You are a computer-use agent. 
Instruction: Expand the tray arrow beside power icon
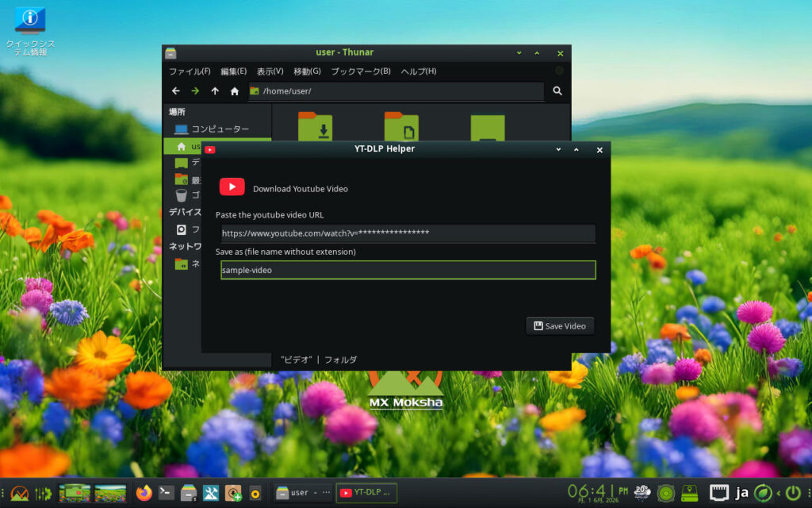point(778,493)
